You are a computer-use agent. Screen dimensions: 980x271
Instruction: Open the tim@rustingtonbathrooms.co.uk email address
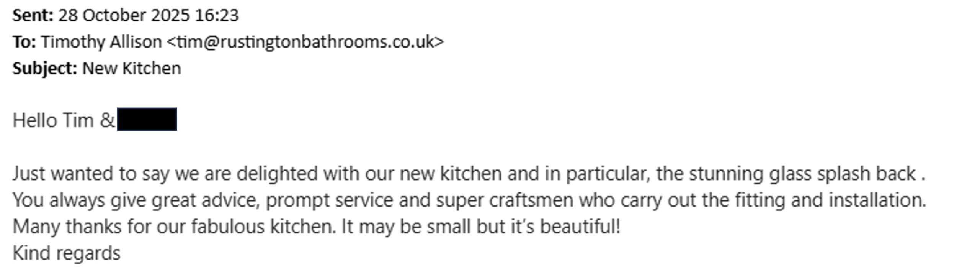click(x=305, y=42)
